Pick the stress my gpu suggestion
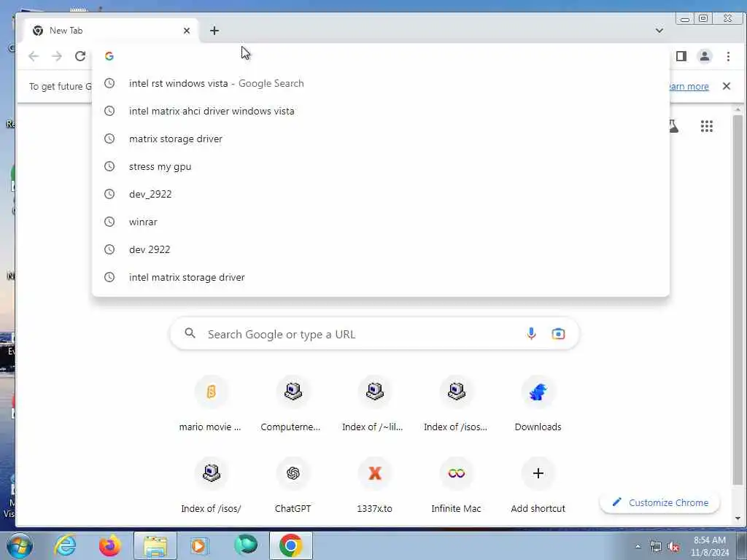747x560 pixels. coord(380,166)
